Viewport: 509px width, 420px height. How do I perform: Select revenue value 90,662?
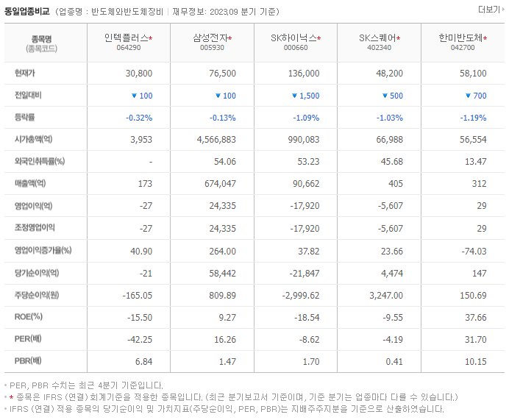306,184
